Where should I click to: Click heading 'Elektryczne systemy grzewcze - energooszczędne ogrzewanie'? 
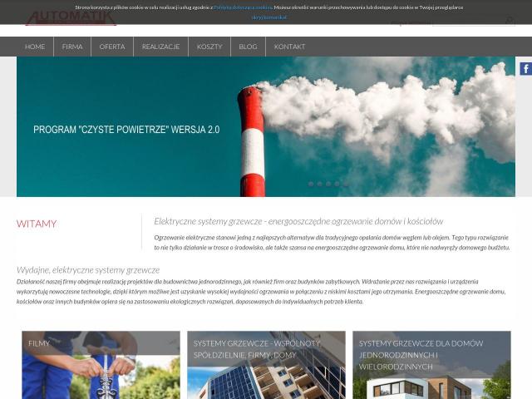coord(298,222)
